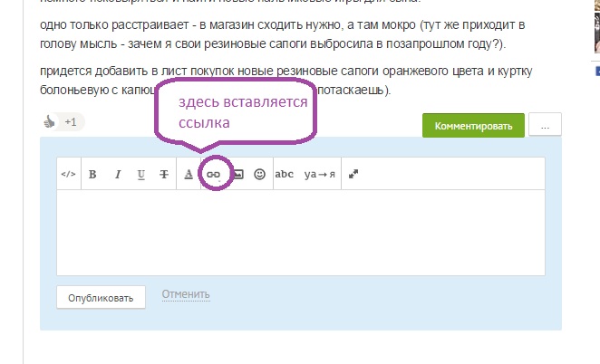Toggle italic text formatting
This screenshot has width=600, height=364.
(x=117, y=174)
